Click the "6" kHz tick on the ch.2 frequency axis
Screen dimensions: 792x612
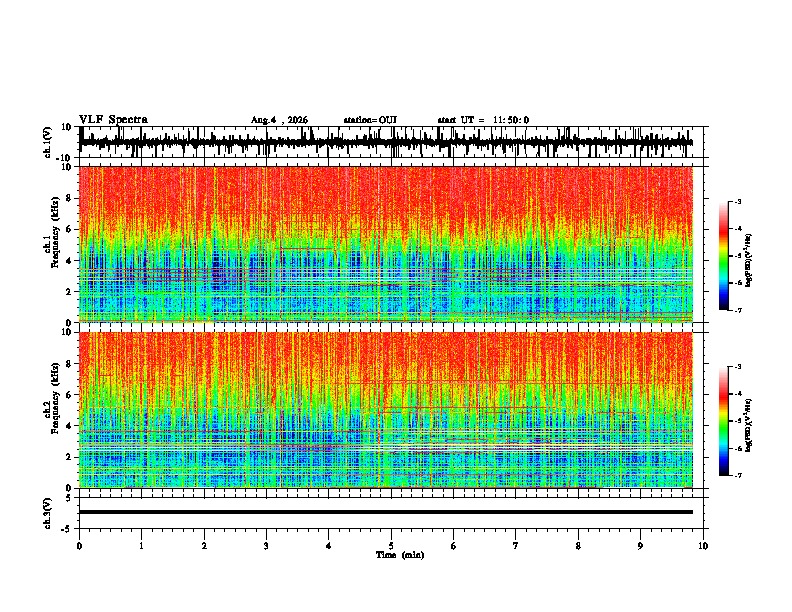[x=70, y=395]
